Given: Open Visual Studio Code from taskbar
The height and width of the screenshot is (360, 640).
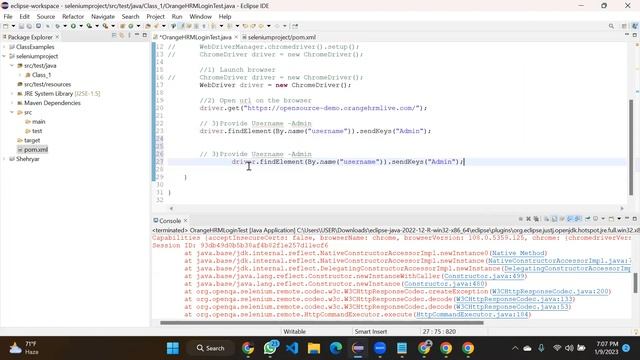Looking at the screenshot, I should (x=292, y=348).
